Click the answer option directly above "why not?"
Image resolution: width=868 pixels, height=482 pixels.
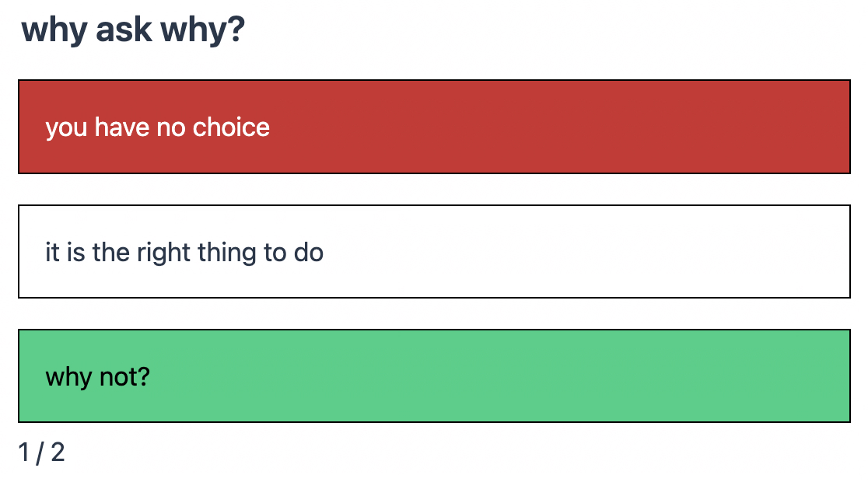pos(433,252)
